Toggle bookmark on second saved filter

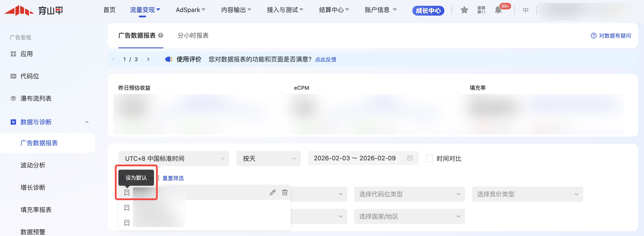(x=127, y=208)
